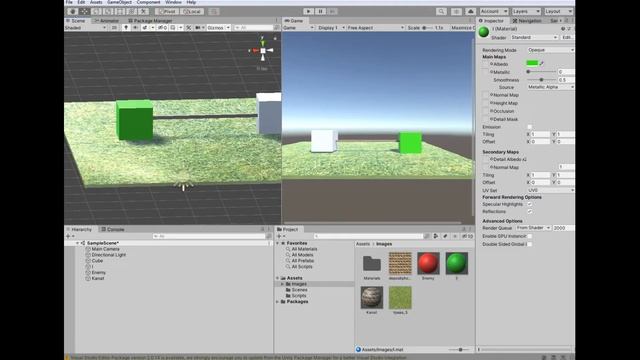Open the Gizmos dropdown in Scene view

218,27
